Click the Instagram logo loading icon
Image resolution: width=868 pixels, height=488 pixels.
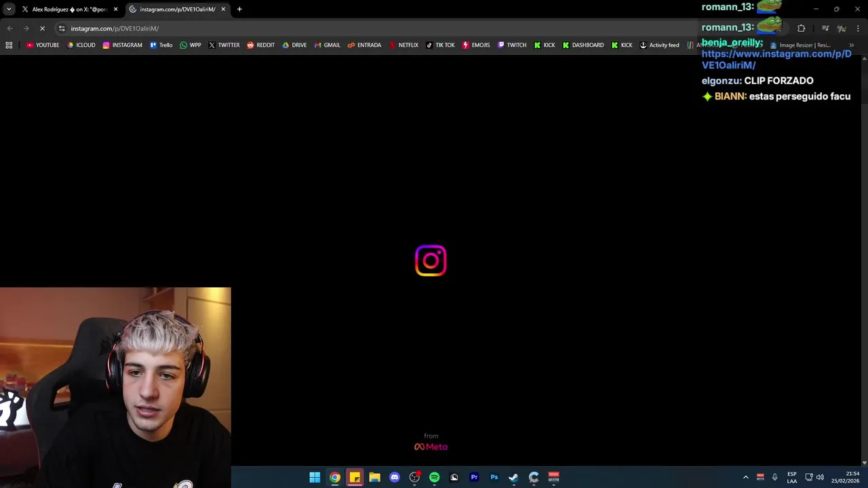coord(431,261)
